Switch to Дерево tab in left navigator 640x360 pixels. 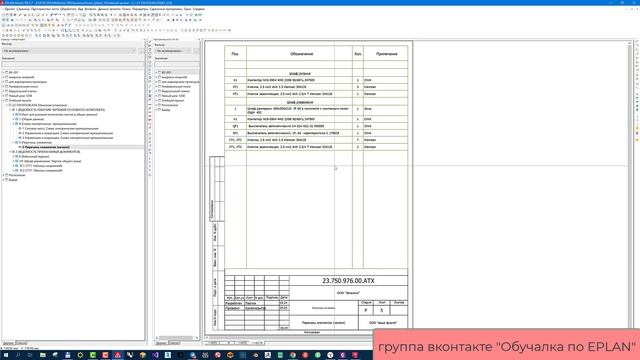click(8, 343)
